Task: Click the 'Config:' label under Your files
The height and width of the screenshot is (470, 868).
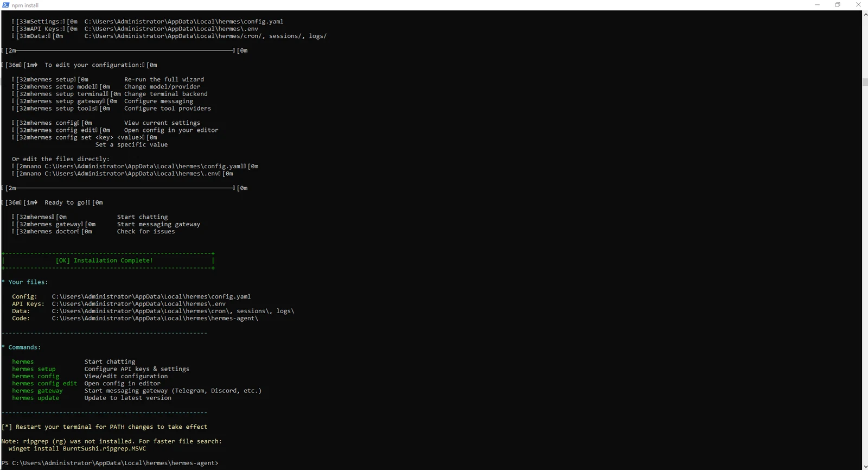Action: [x=25, y=297]
